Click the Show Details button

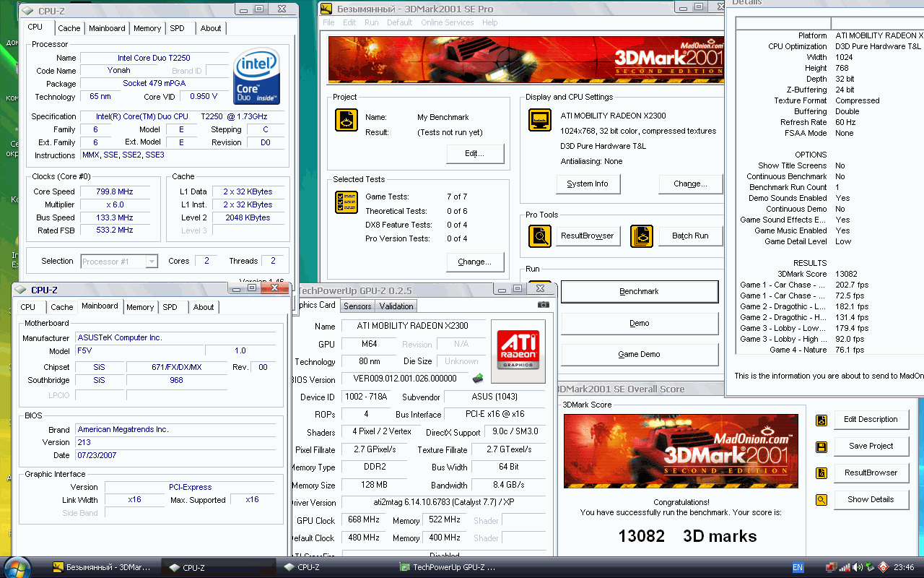coord(871,499)
